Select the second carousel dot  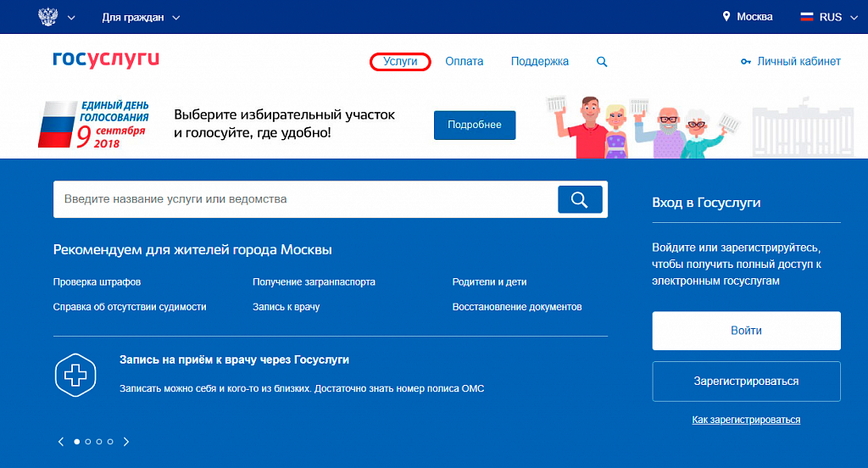click(88, 442)
